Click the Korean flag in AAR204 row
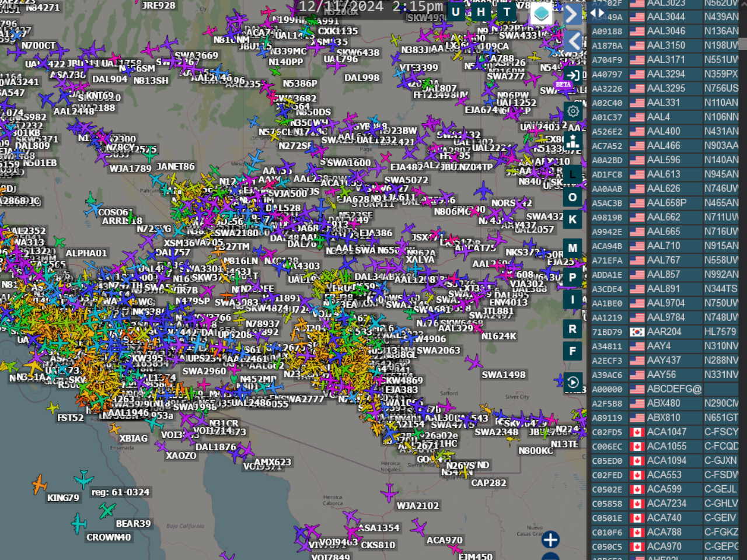747x560 pixels. (637, 332)
